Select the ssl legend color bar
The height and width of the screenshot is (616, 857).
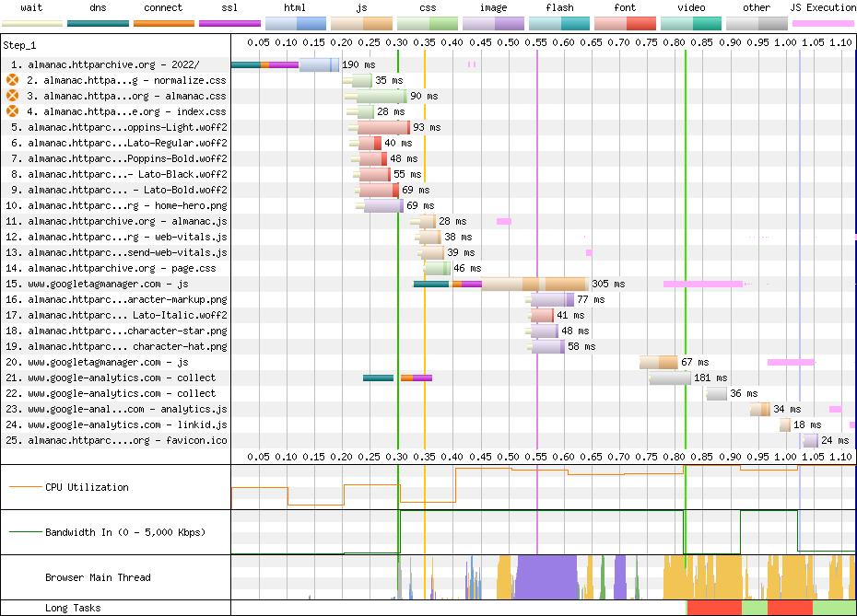click(229, 22)
